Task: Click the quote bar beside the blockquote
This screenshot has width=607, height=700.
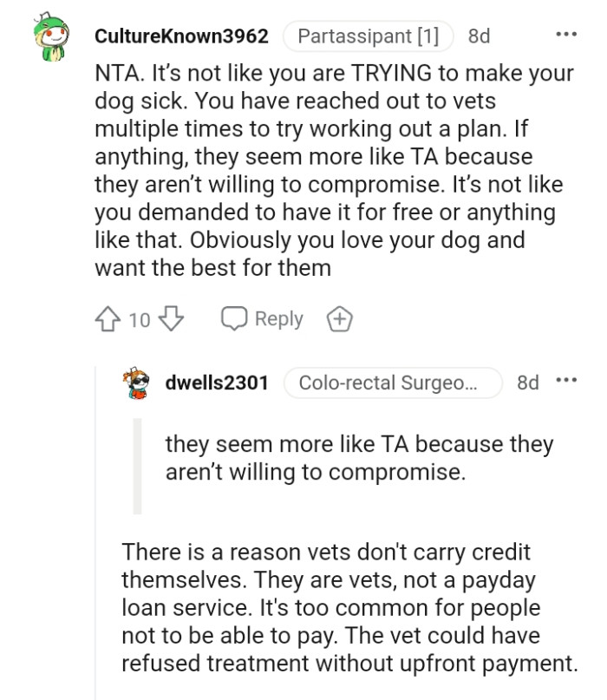Action: coord(136,466)
